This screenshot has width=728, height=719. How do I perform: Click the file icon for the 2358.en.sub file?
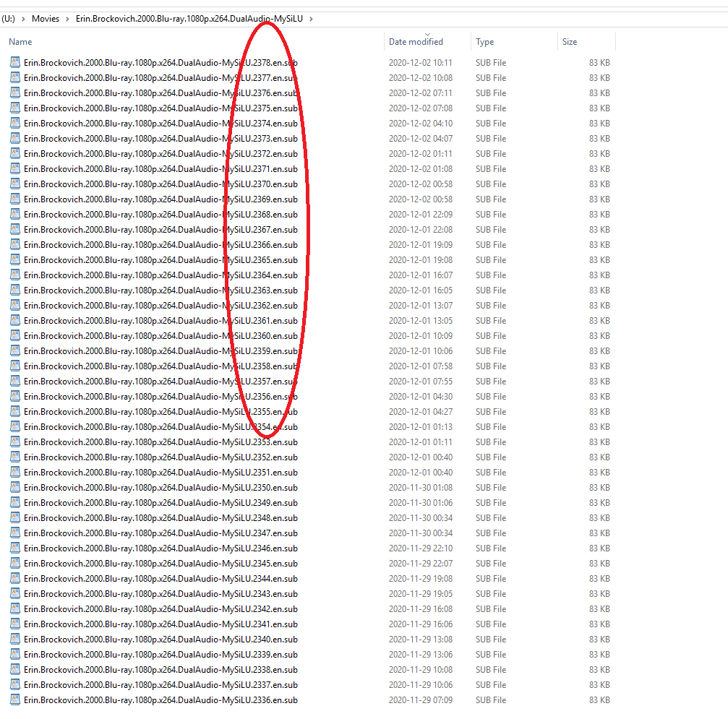(x=15, y=366)
